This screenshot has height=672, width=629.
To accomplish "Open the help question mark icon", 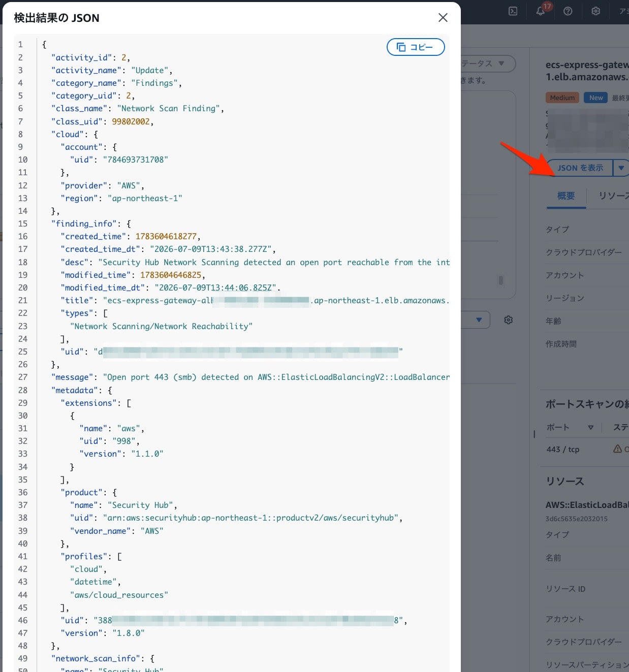I will pos(568,11).
